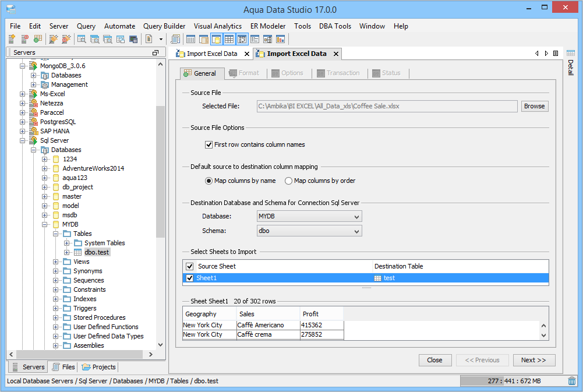This screenshot has width=583, height=392.
Task: Switch to the inactive Import Excel Data tab
Action: pos(212,54)
